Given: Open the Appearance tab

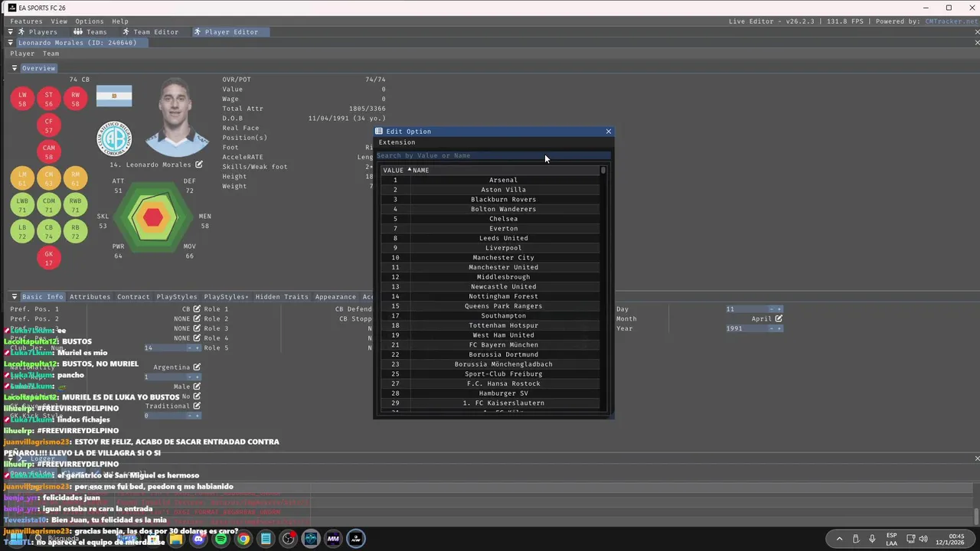Looking at the screenshot, I should point(335,297).
